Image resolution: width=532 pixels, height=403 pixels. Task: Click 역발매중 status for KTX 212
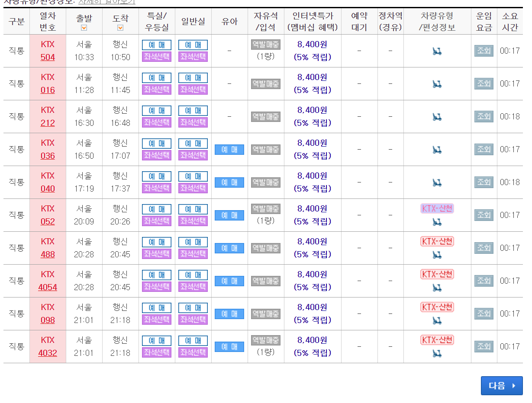pyautogui.click(x=266, y=117)
